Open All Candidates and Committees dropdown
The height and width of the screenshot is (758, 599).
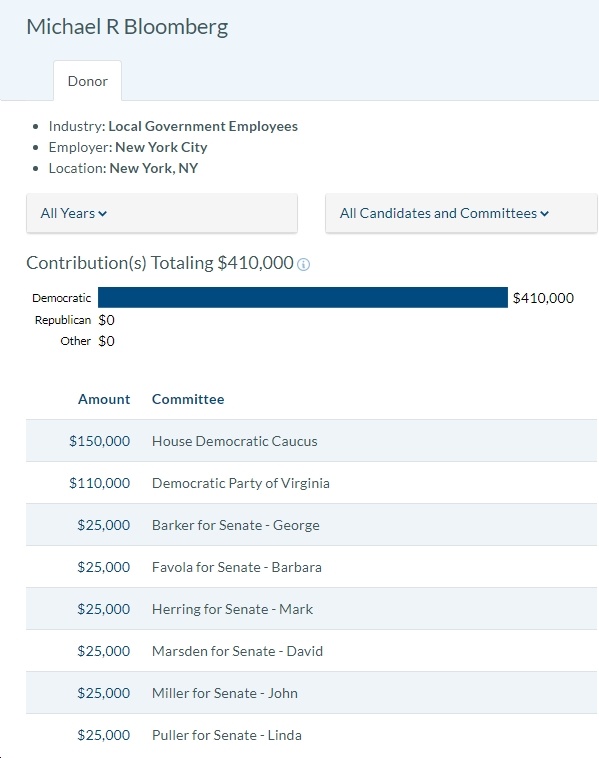pyautogui.click(x=461, y=213)
